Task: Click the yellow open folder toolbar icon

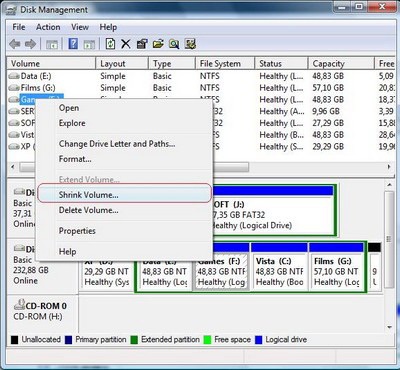Action: coord(158,44)
